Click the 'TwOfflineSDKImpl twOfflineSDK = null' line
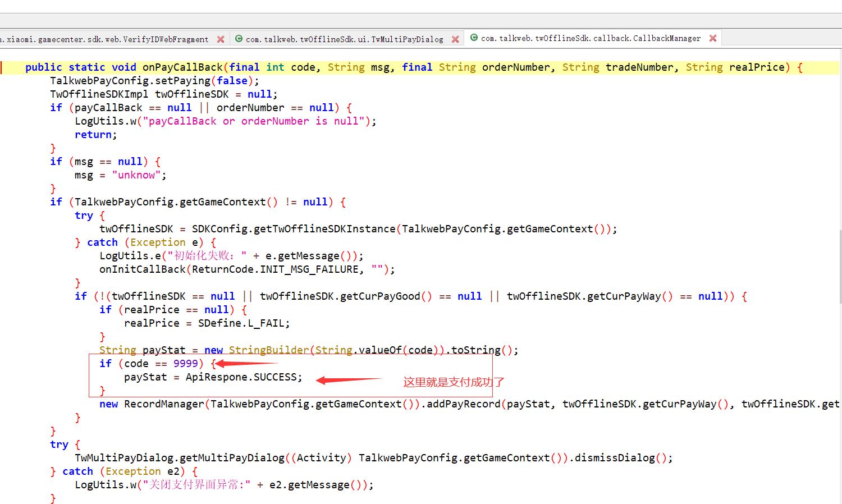The image size is (842, 504). [x=163, y=94]
